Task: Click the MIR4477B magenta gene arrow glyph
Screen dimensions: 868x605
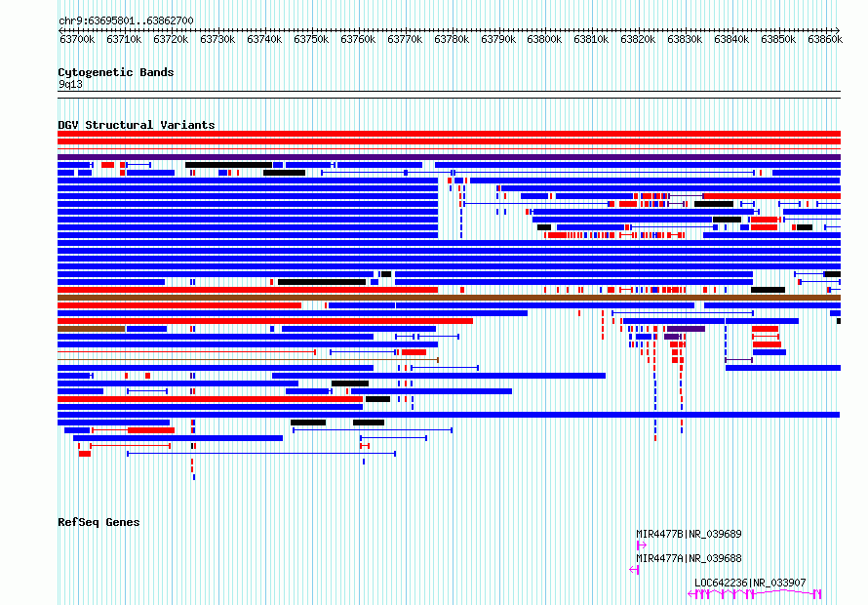Action: pyautogui.click(x=642, y=545)
